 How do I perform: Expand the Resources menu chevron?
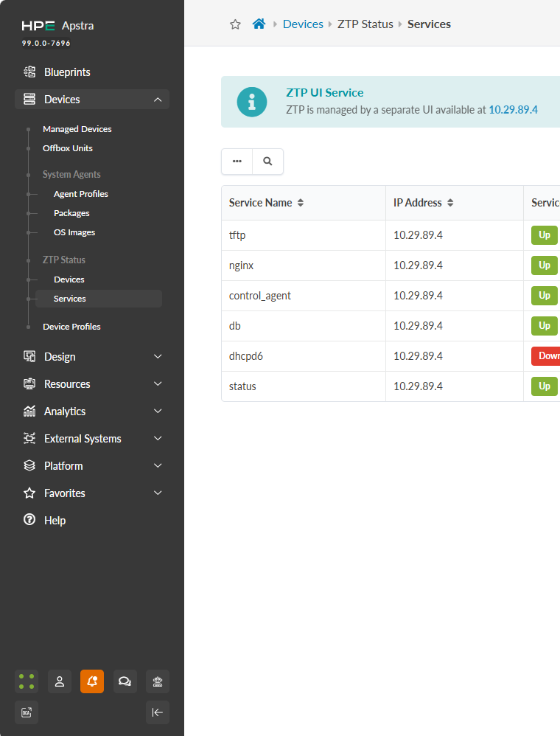[x=158, y=384]
